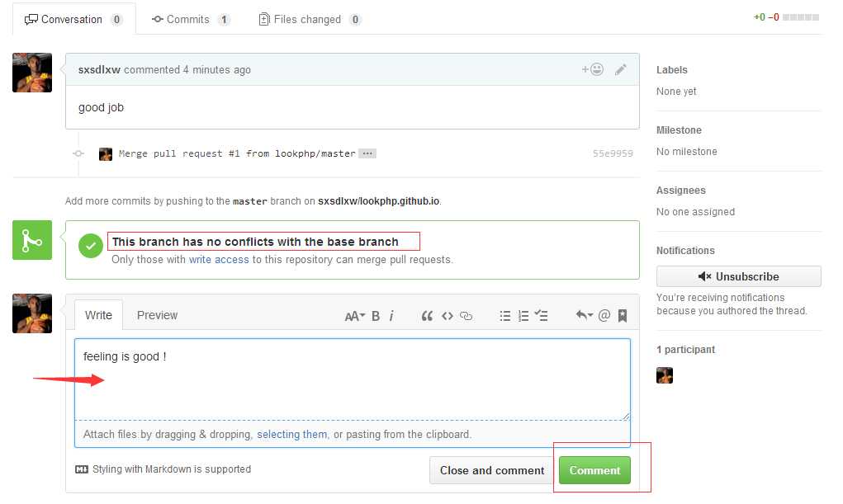Click the Assignees sidebar heading
This screenshot has width=843, height=504.
[x=681, y=191]
